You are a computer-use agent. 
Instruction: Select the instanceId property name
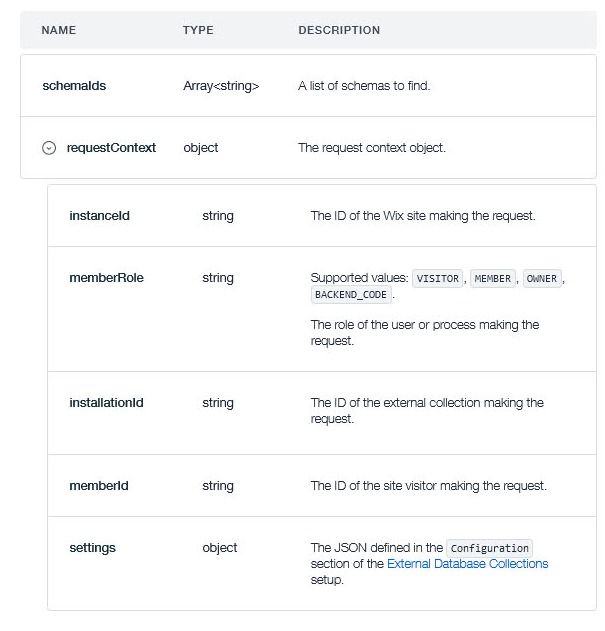[x=99, y=216]
